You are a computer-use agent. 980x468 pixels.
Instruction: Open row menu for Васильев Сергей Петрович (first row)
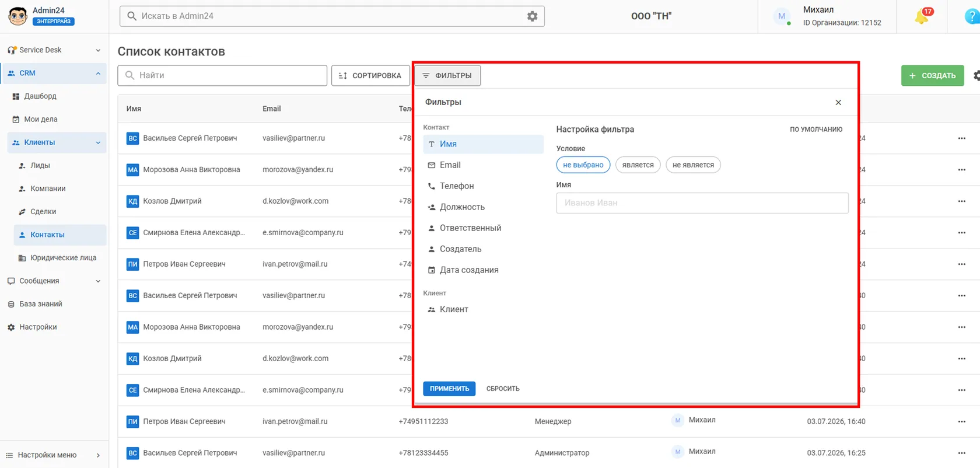coord(961,138)
